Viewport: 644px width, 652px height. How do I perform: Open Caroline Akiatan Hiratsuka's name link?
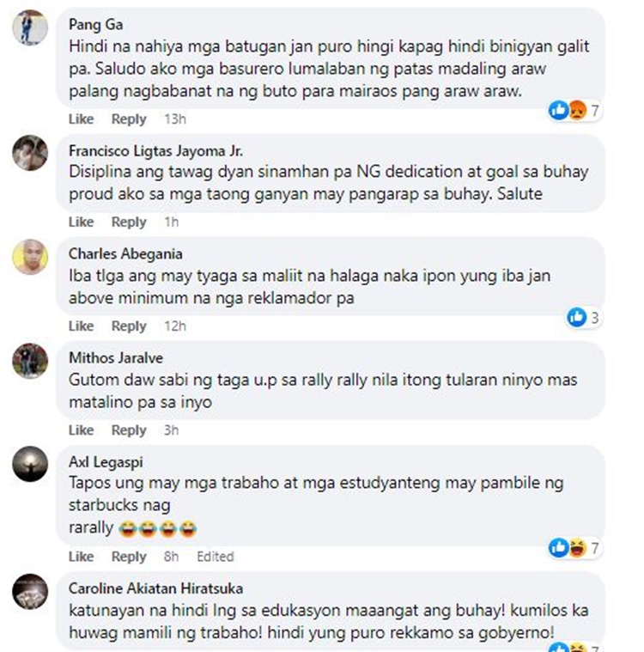point(156,588)
